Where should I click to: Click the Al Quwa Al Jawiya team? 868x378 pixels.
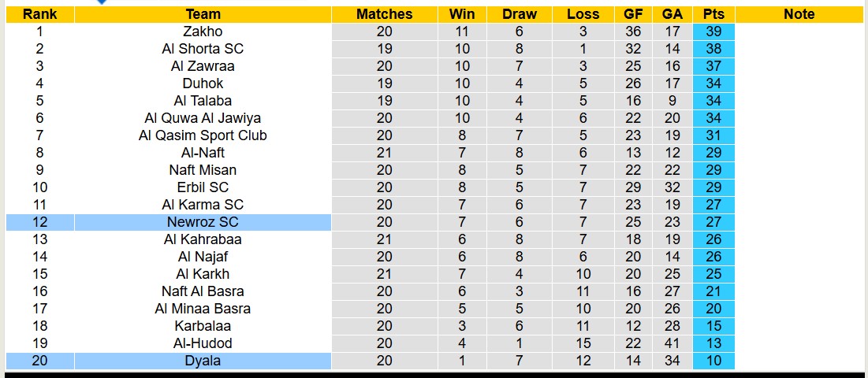(203, 118)
